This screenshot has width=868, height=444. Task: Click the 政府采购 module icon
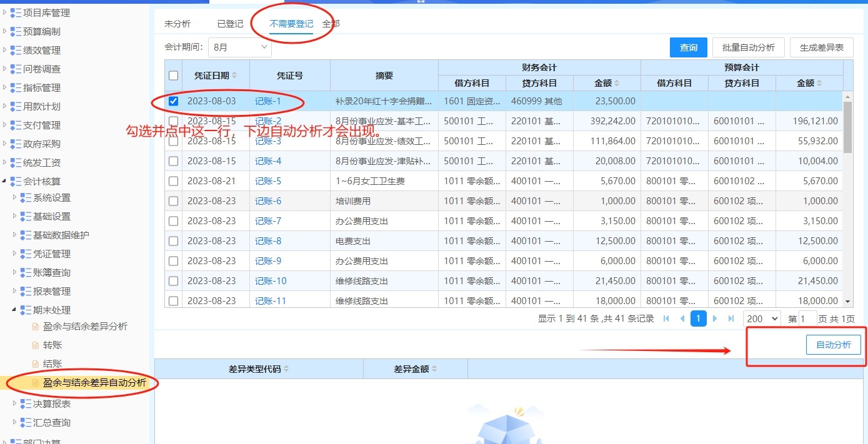click(16, 144)
